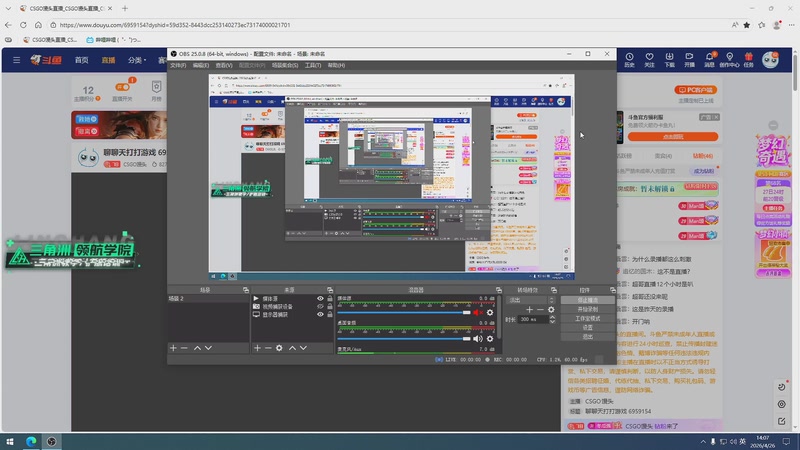Open source properties gear in sources panel
This screenshot has width=800, height=450.
[x=279, y=348]
